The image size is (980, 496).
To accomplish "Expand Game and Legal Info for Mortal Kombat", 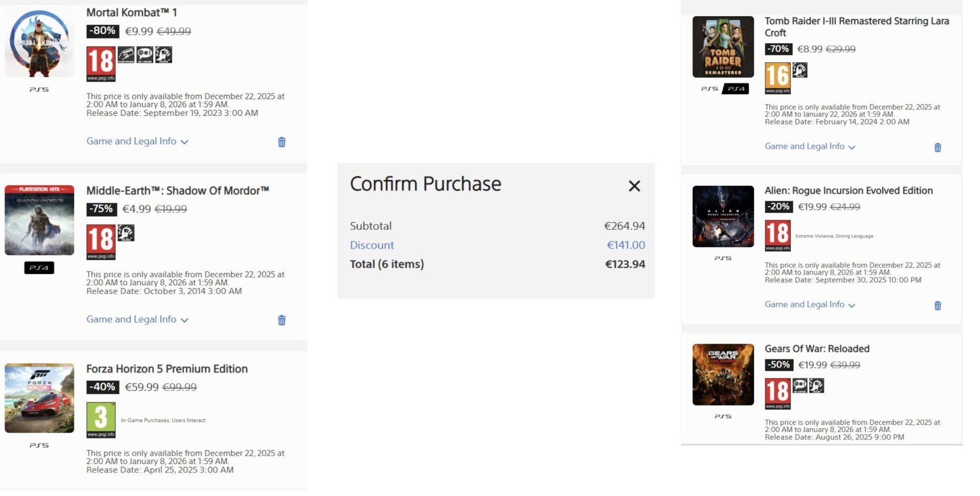I will coord(137,142).
